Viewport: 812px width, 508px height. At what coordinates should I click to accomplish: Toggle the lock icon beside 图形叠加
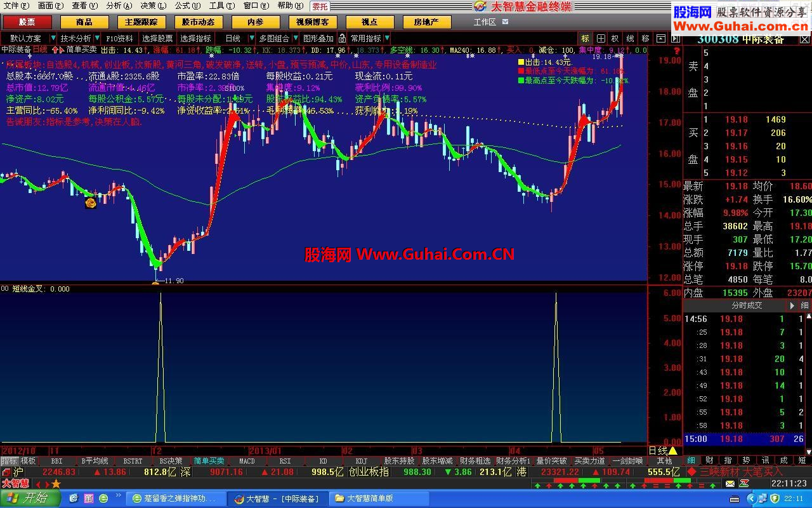point(342,39)
